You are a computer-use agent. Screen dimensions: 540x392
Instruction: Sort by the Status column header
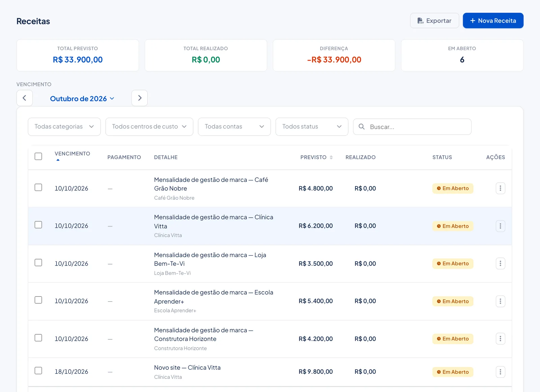click(x=442, y=157)
